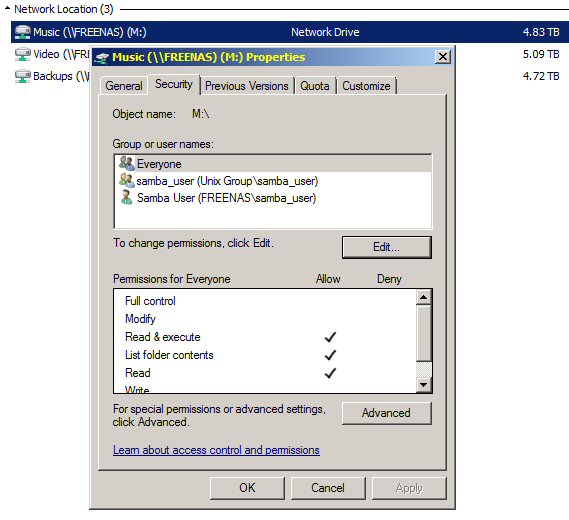Click the Cancel button
Screen dimensions: 569x520
[x=328, y=488]
